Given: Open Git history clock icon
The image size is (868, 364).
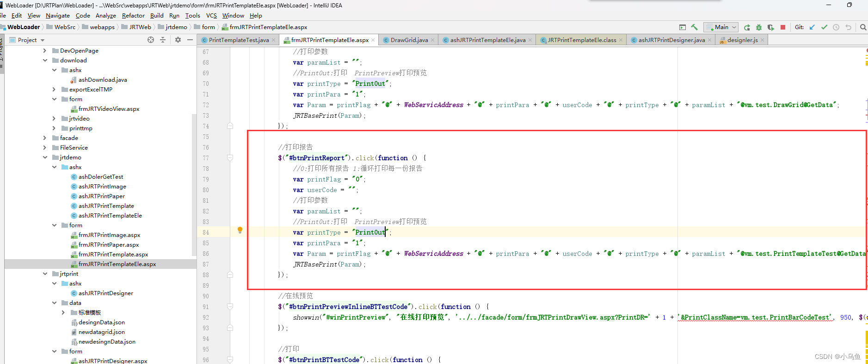Looking at the screenshot, I should 836,27.
